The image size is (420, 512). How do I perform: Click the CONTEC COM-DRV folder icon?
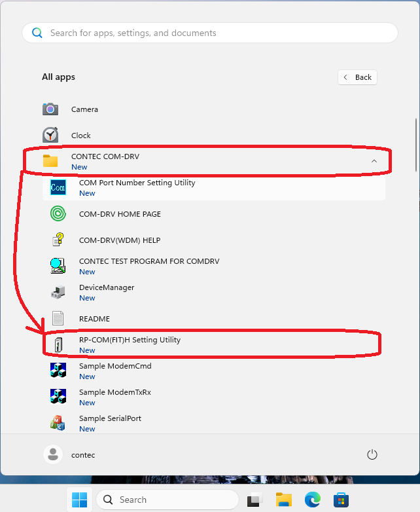(x=50, y=161)
